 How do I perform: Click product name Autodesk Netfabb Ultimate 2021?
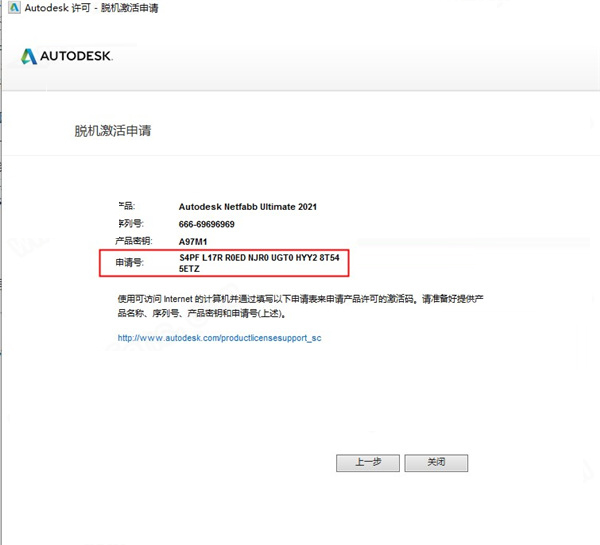pos(248,207)
